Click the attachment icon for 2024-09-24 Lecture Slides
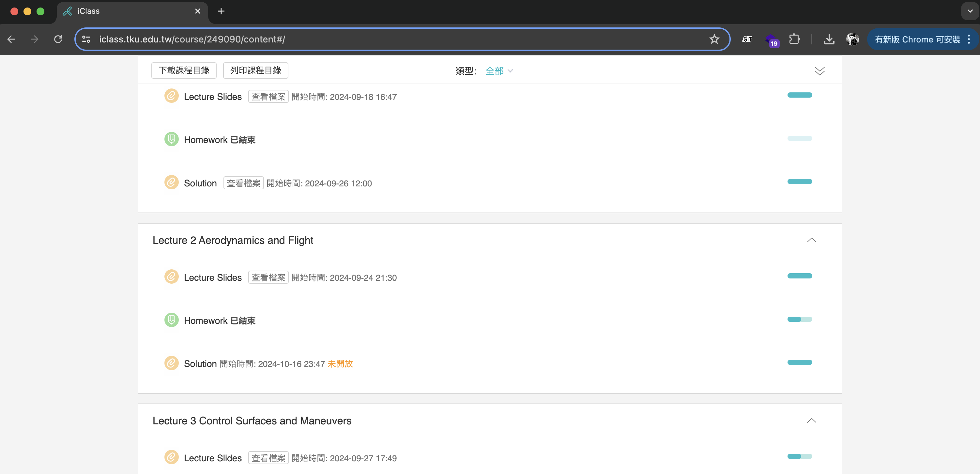Image resolution: width=980 pixels, height=474 pixels. pos(171,277)
